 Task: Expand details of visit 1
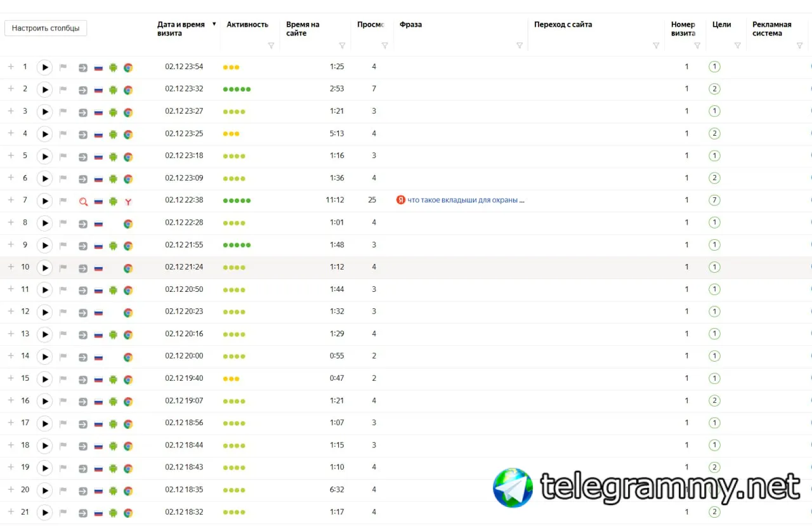click(x=11, y=67)
